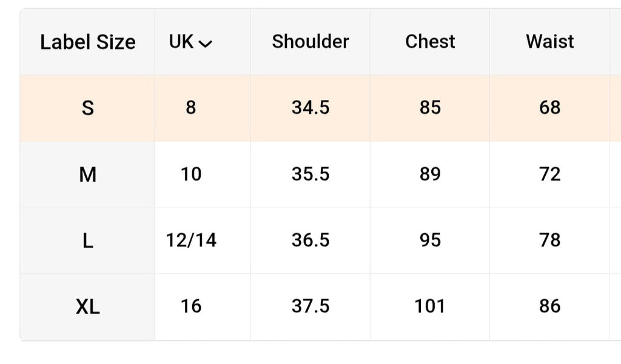Click the chevron next to UK
The height and width of the screenshot is (364, 621).
[205, 44]
